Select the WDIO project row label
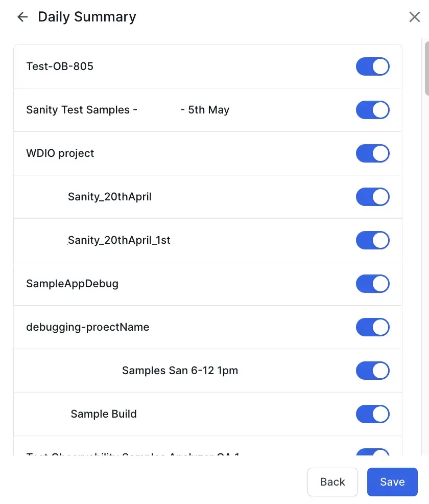This screenshot has width=429, height=504. 60,153
